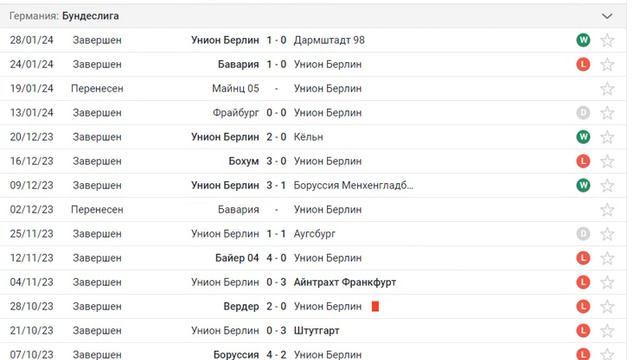Click the green W badge for Дармштадт 98 match
This screenshot has height=360, width=640.
coord(583,40)
